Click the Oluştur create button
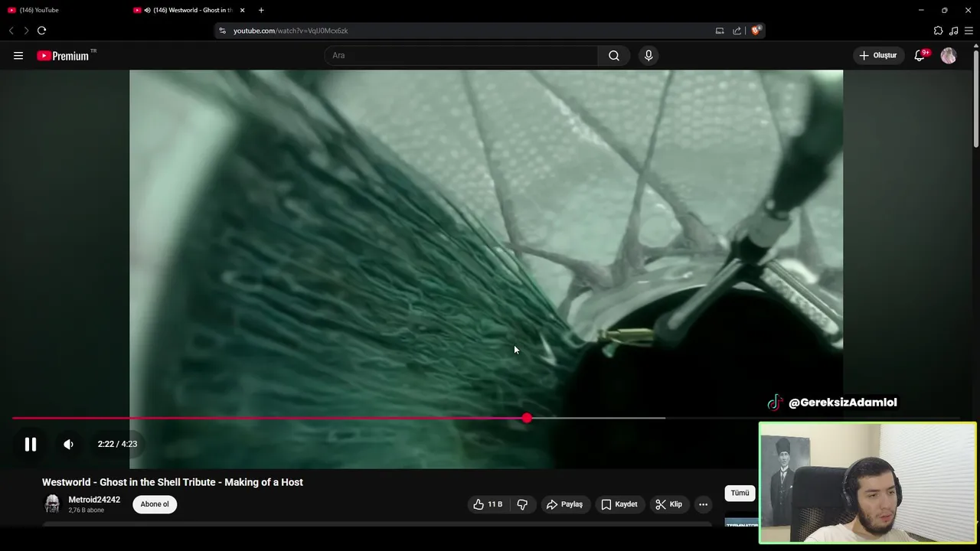Viewport: 980px width, 551px height. coord(878,56)
